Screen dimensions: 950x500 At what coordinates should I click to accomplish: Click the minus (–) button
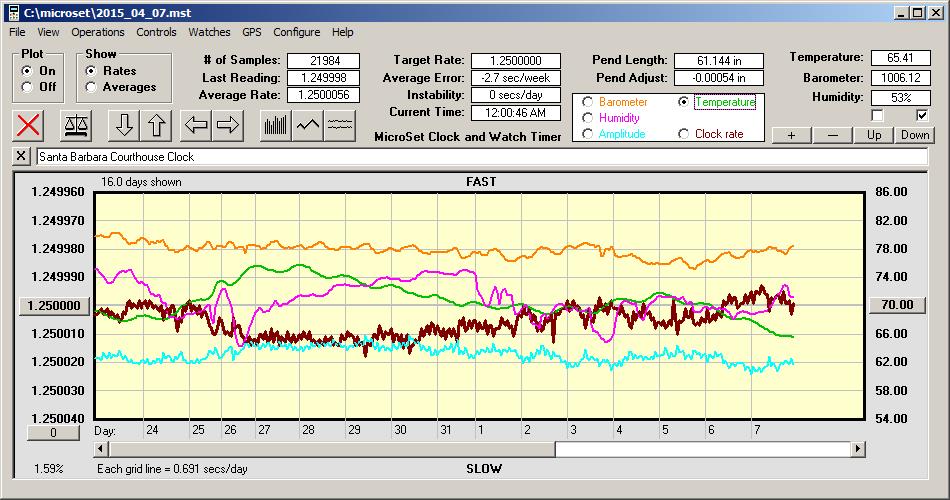(x=832, y=135)
